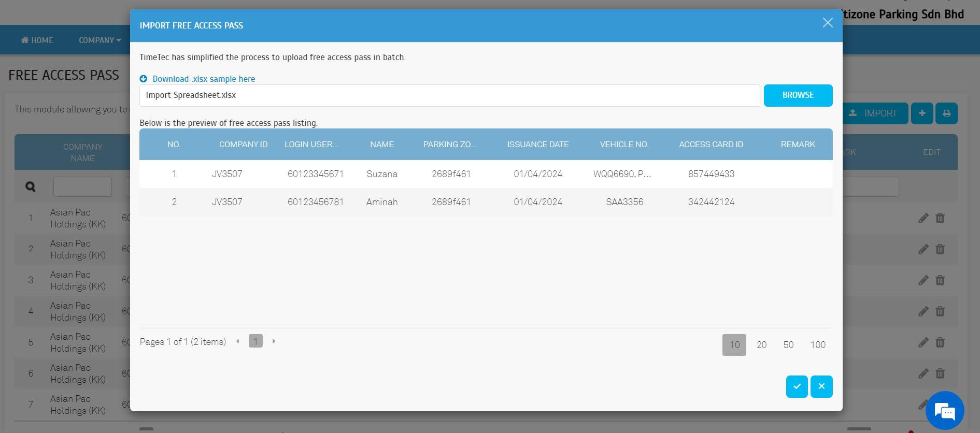
Task: Select the Suzana row in preview
Action: click(382, 174)
